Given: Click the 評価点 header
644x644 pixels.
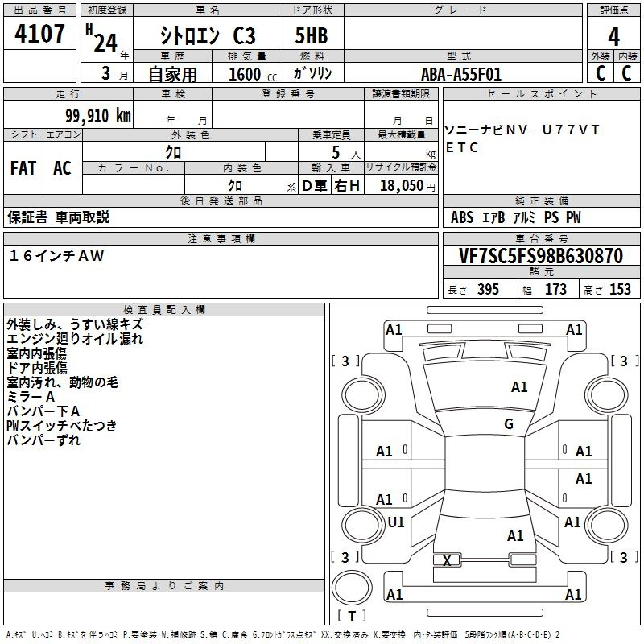Looking at the screenshot, I should pyautogui.click(x=613, y=10).
